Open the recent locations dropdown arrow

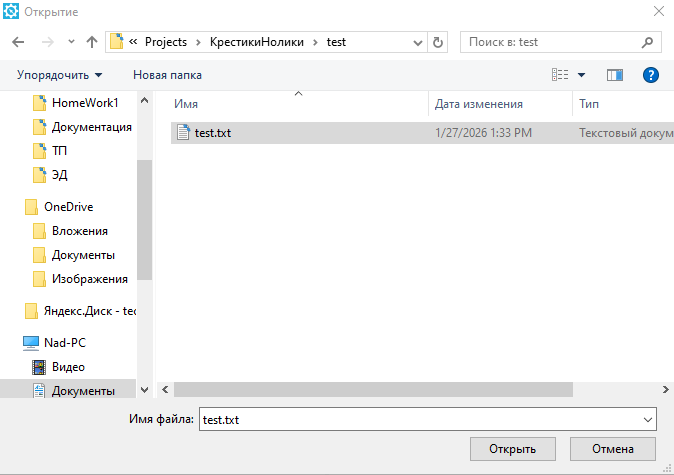tap(70, 42)
